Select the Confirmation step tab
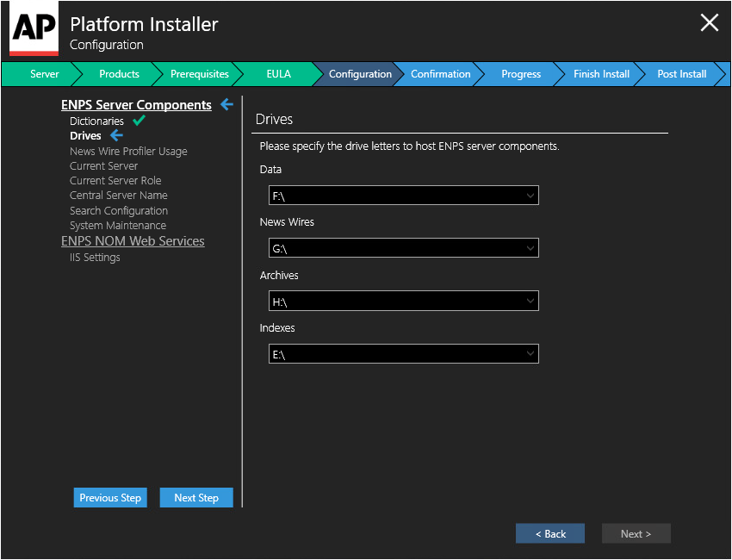The image size is (732, 560). coord(440,74)
